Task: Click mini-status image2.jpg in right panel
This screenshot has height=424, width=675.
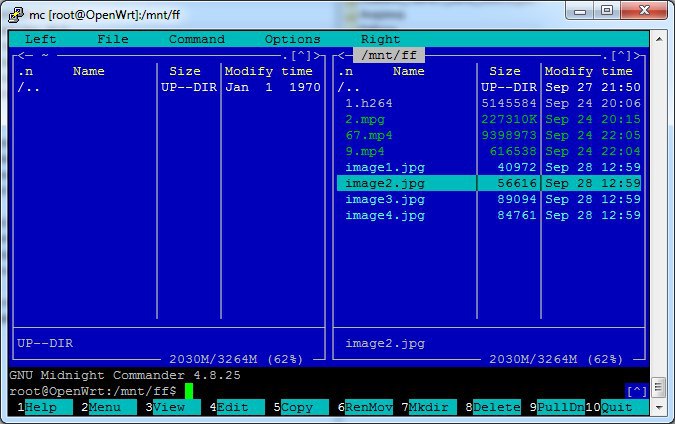Action: (385, 343)
